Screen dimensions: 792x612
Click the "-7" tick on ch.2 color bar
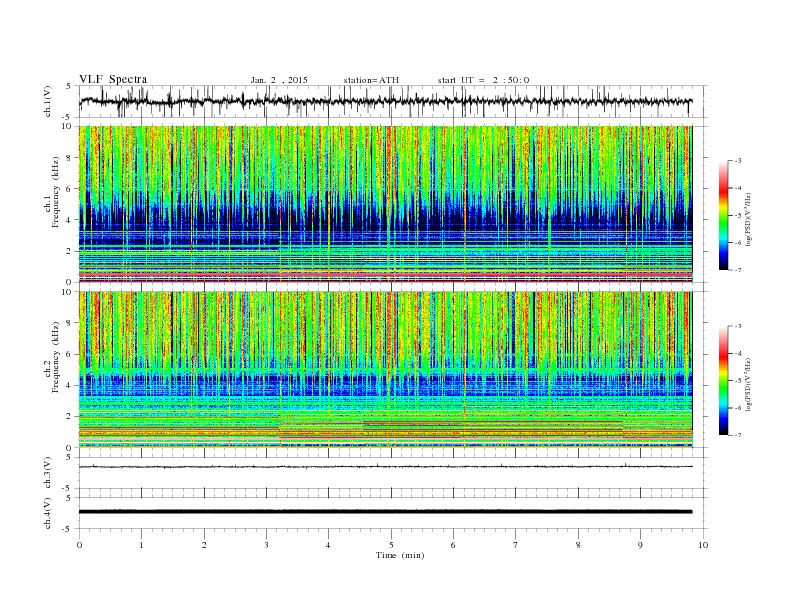[x=738, y=435]
